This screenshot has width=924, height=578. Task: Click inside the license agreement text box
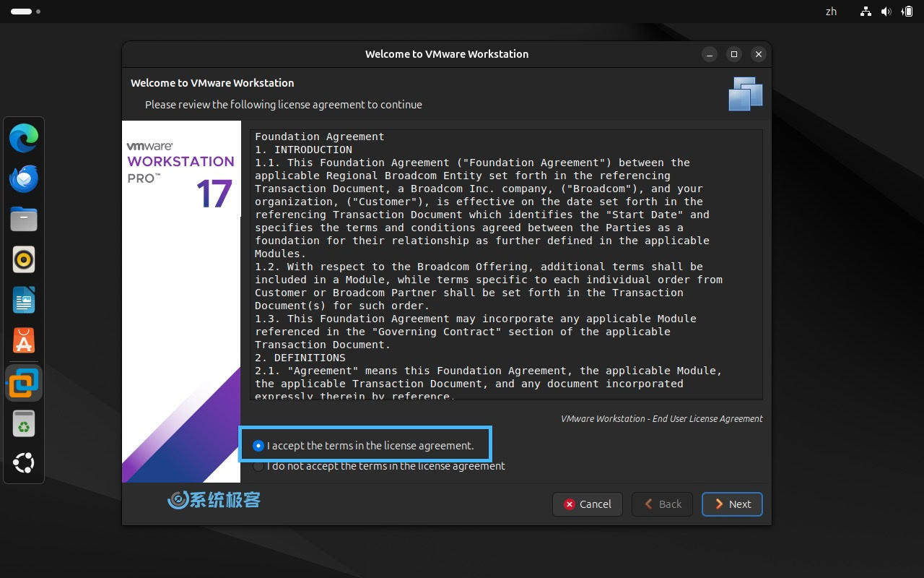(x=506, y=264)
